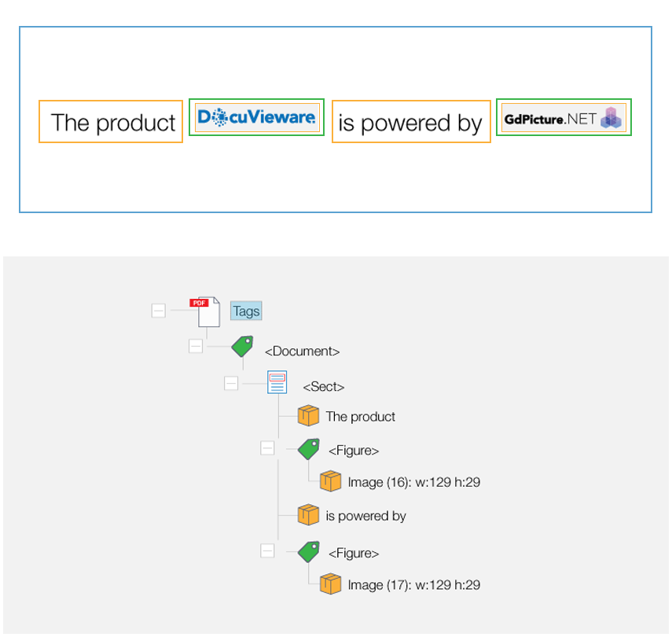672x637 pixels.
Task: Collapse the <Sect> node
Action: [x=231, y=383]
